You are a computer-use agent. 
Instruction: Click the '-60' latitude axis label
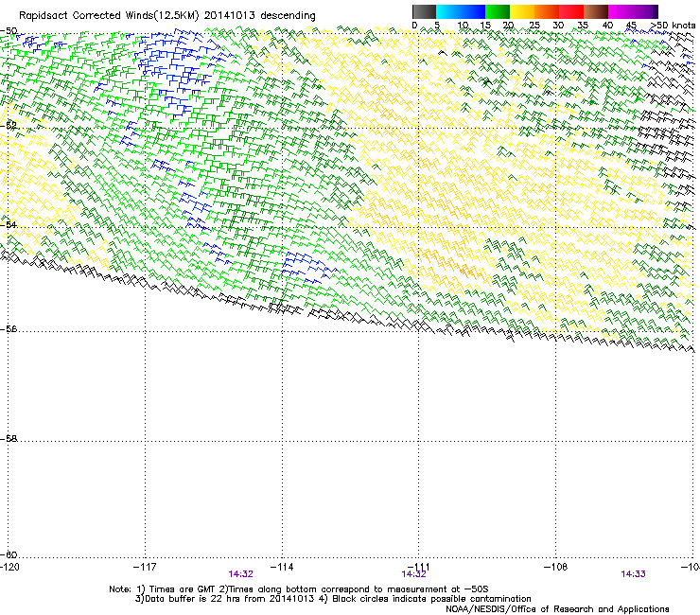pos(9,554)
